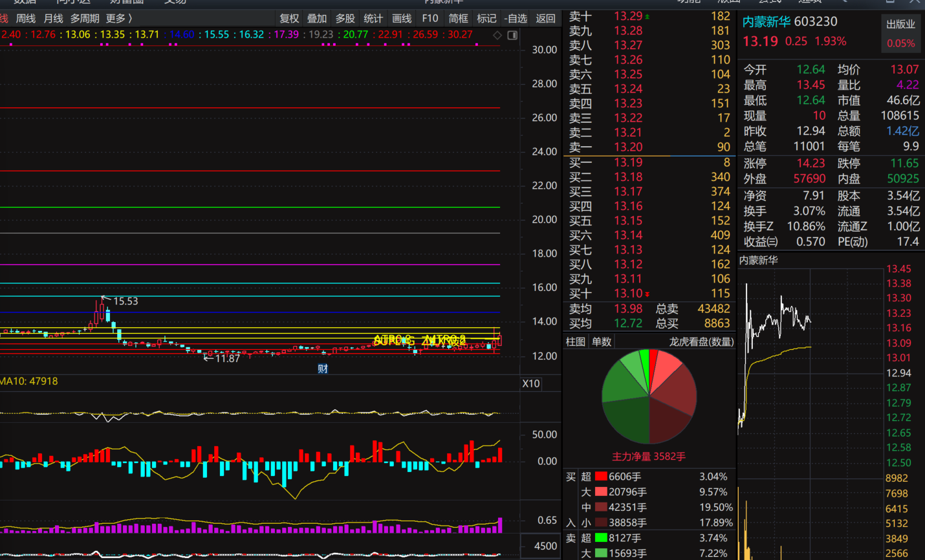Toggle the 简框 simple frame mode

pyautogui.click(x=458, y=18)
